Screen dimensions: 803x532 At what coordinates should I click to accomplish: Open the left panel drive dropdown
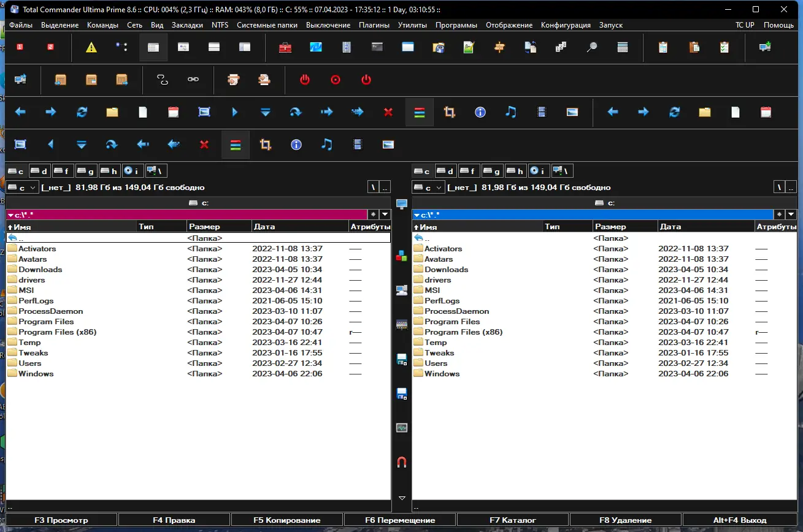coord(23,187)
